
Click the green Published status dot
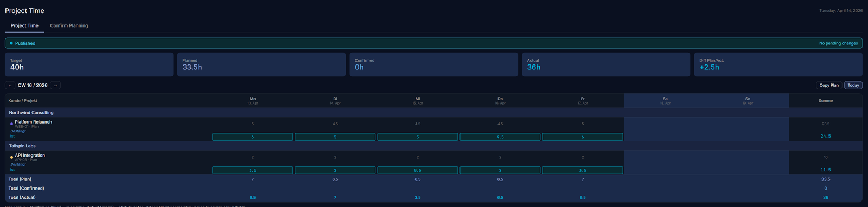11,43
